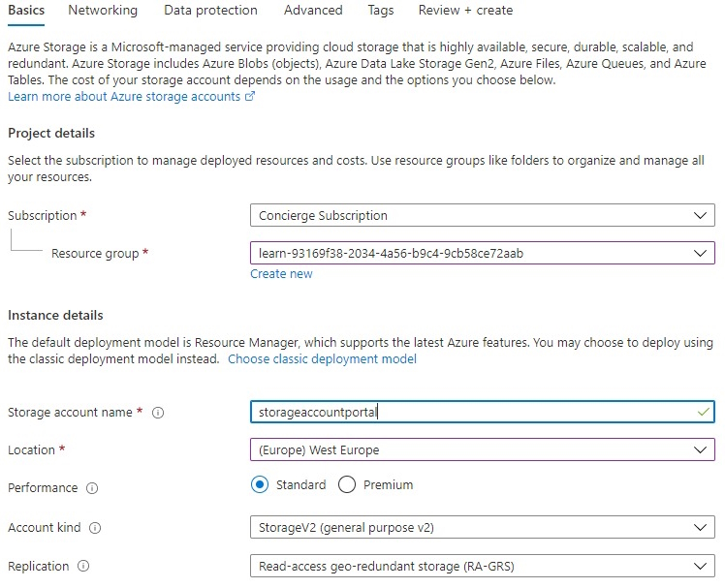Viewport: 725px width, 588px height.
Task: Click the Performance info icon
Action: coord(92,489)
